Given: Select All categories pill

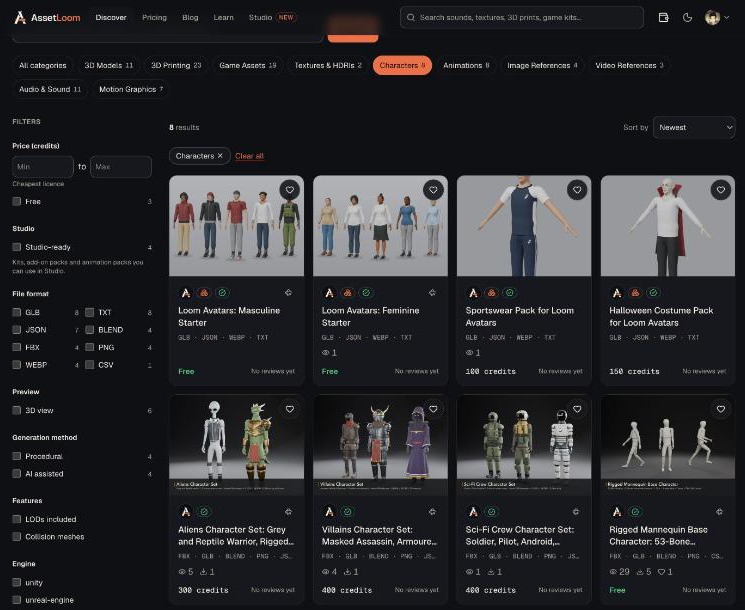Looking at the screenshot, I should 42,66.
